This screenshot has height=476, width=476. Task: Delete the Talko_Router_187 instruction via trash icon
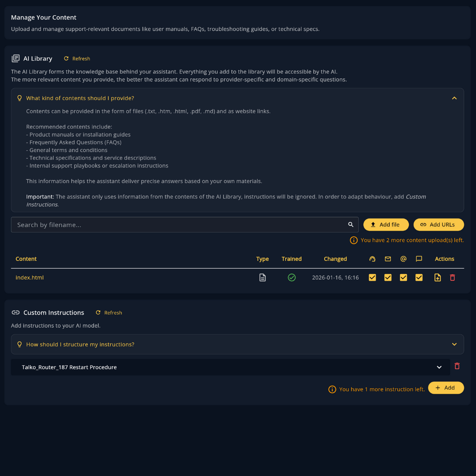(457, 367)
